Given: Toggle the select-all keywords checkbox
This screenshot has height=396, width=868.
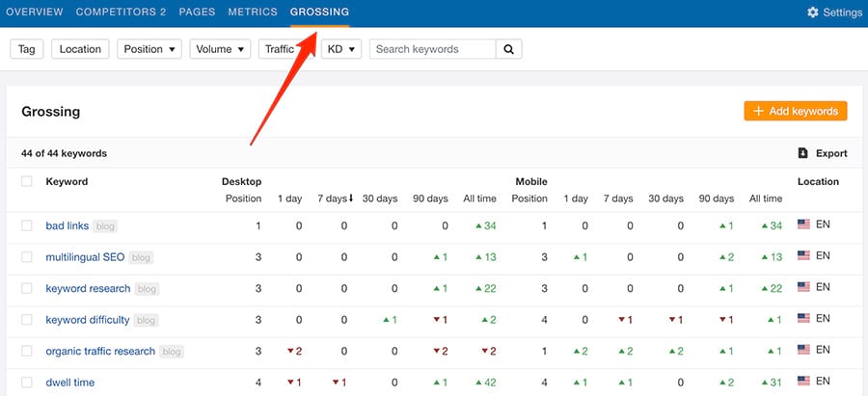Looking at the screenshot, I should point(27,181).
